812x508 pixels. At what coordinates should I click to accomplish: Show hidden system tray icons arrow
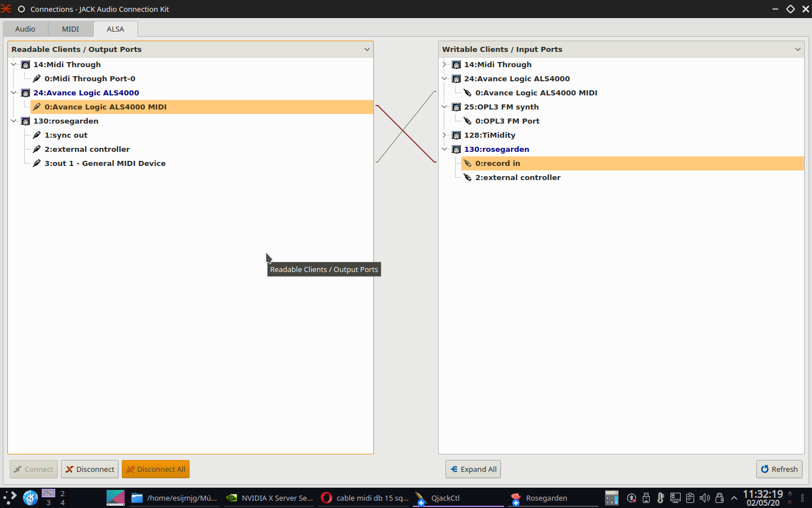click(734, 498)
